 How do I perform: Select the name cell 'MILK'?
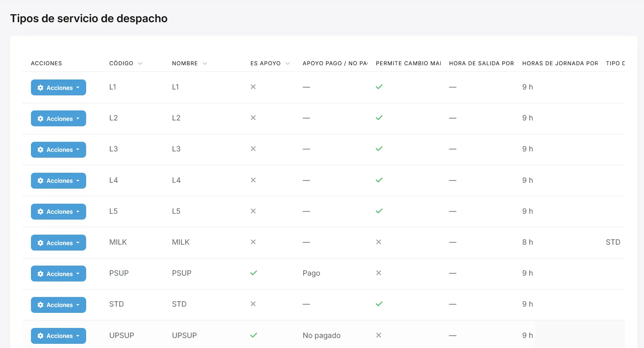tap(181, 242)
